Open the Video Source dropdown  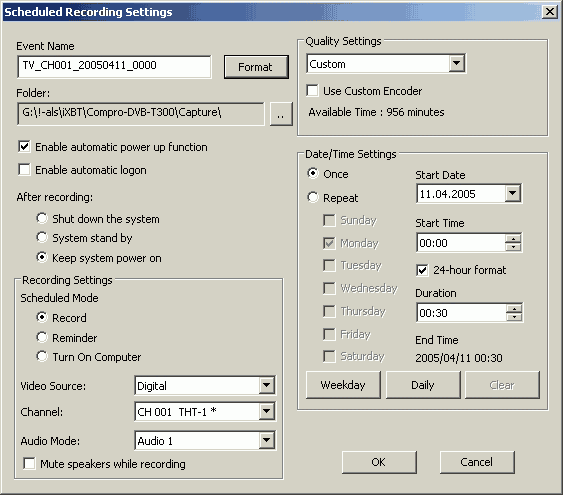pyautogui.click(x=266, y=385)
